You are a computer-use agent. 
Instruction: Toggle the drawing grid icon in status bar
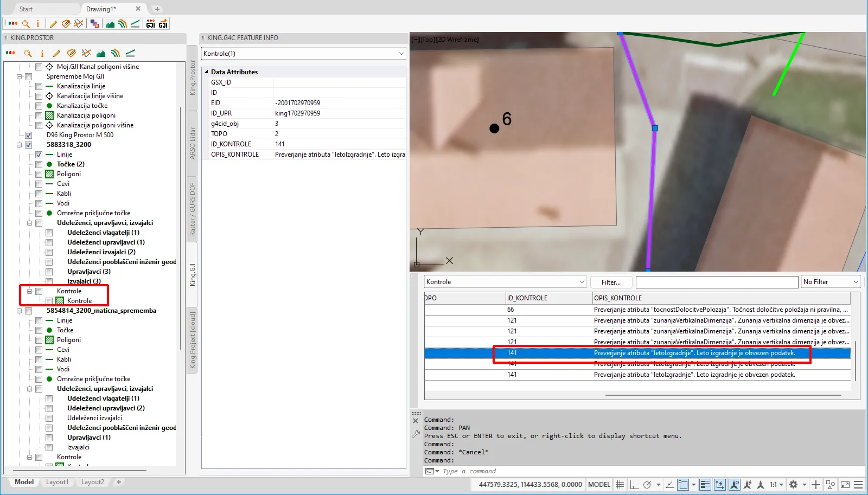[620, 485]
